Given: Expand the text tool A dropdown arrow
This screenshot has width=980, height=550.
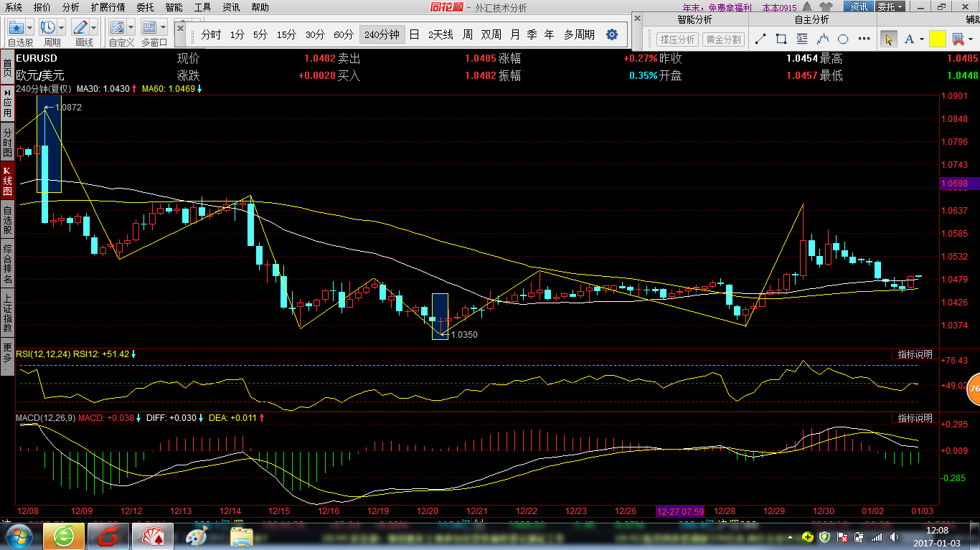Looking at the screenshot, I should [920, 39].
